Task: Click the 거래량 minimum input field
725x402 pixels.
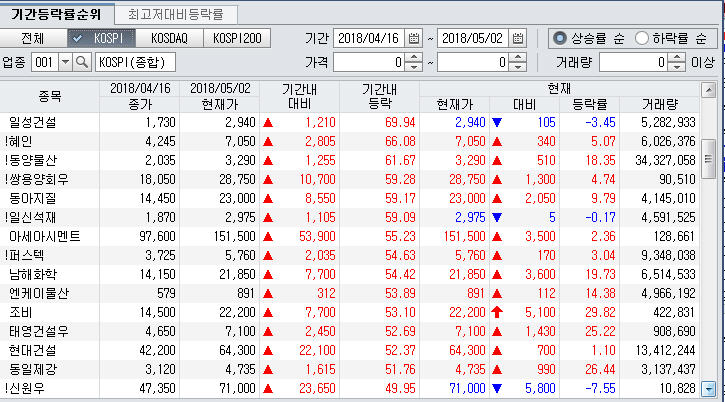Action: click(x=634, y=62)
